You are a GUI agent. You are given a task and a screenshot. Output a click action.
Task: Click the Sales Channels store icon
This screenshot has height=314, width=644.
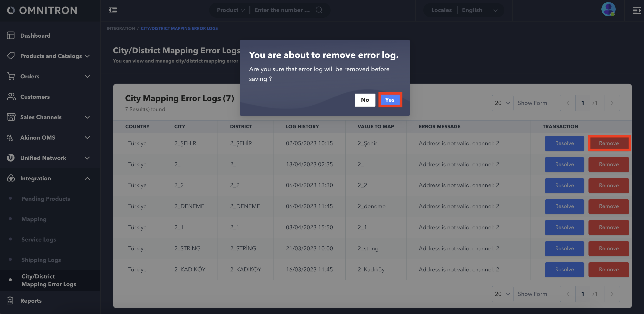11,117
